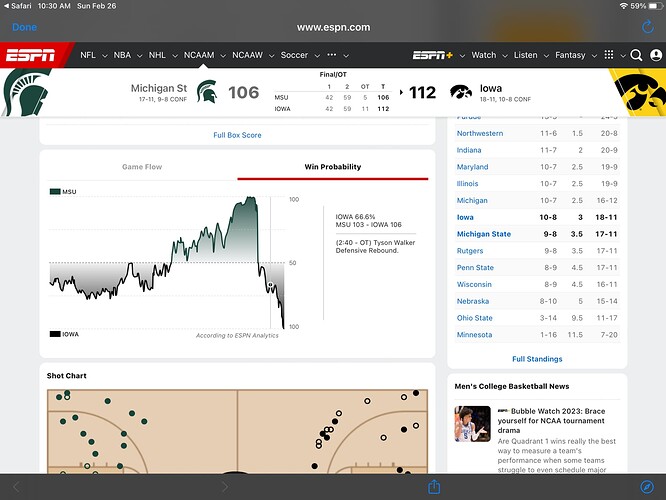
Task: Switch to the Game Flow tab
Action: pyautogui.click(x=142, y=167)
